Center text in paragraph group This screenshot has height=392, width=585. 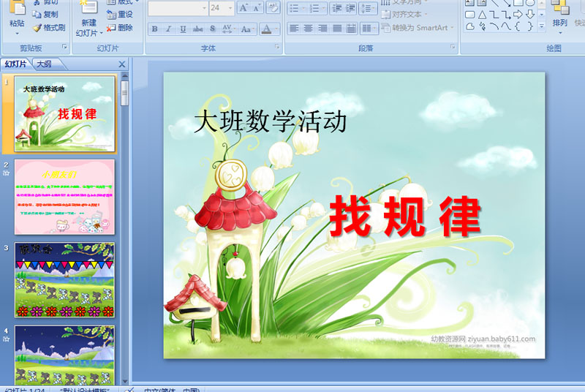308,29
